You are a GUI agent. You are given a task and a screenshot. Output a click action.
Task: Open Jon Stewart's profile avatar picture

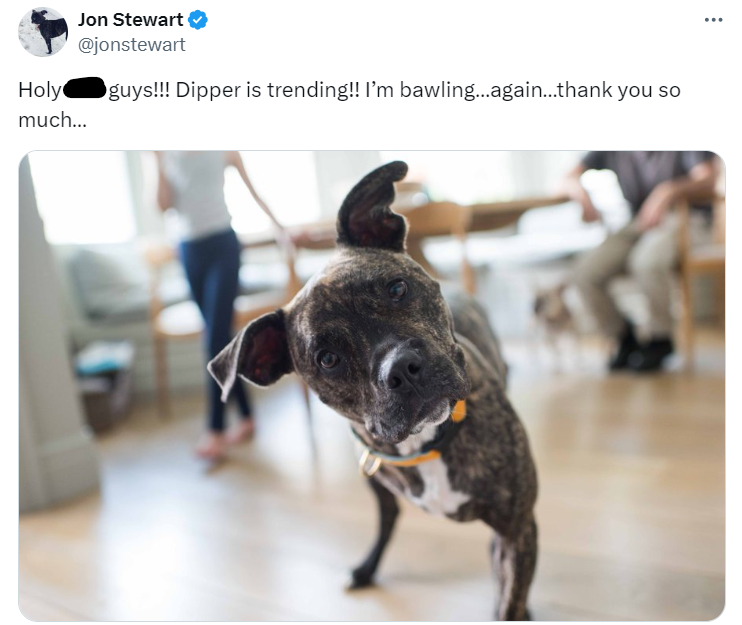coord(43,32)
